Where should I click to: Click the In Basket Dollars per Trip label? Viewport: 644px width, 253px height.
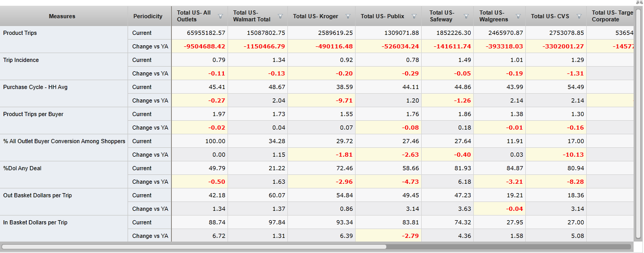[35, 222]
